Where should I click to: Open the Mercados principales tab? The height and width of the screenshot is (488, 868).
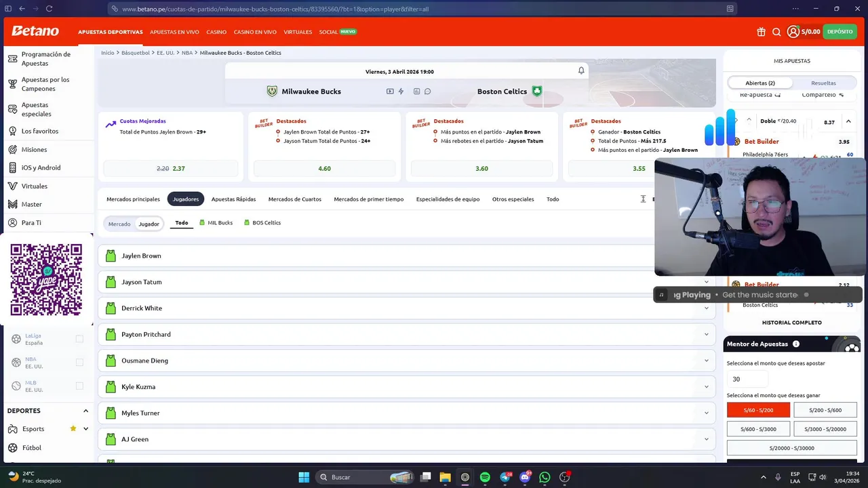(133, 199)
